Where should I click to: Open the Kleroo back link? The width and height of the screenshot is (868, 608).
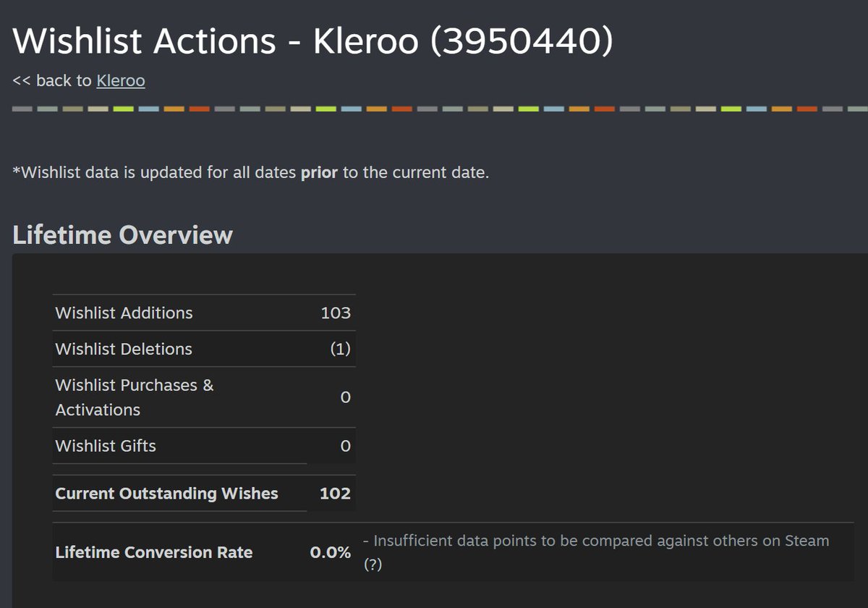coord(121,80)
